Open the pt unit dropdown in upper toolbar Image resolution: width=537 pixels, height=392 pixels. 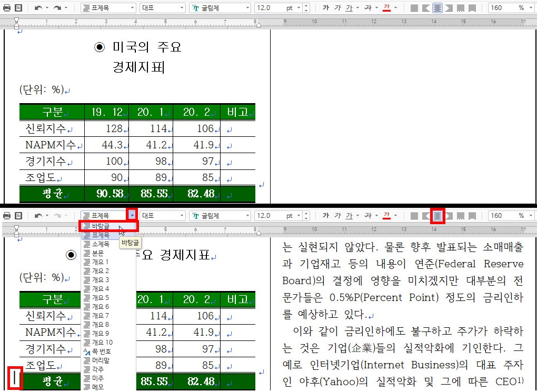(x=299, y=8)
